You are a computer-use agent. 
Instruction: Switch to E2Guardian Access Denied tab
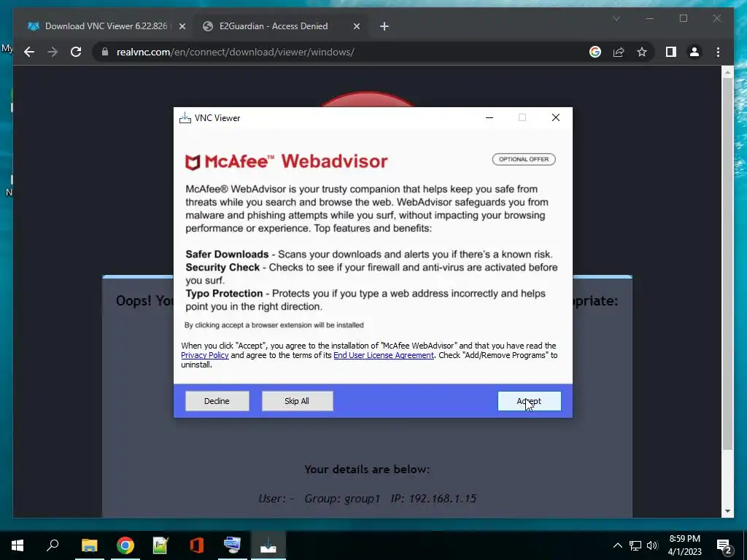(273, 26)
